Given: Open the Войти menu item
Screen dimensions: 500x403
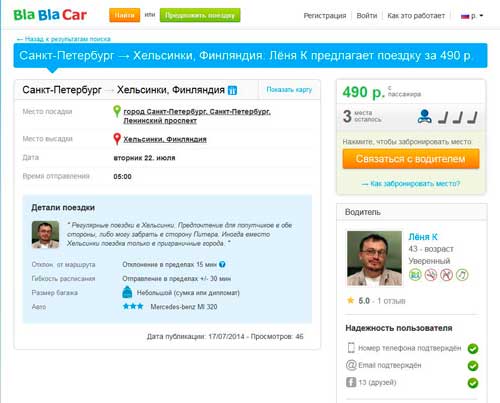Looking at the screenshot, I should click(367, 16).
